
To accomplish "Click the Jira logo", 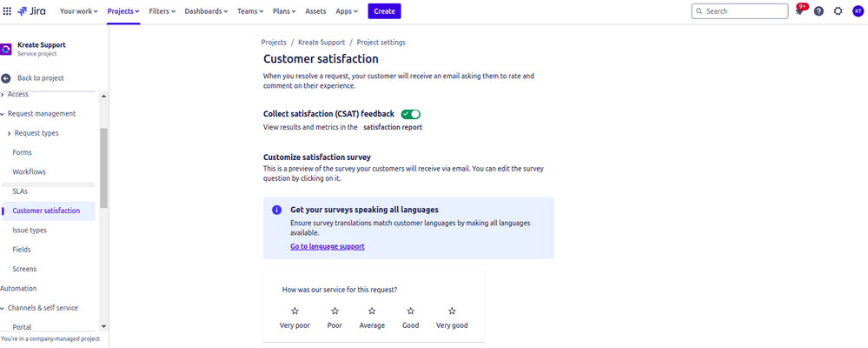I will click(x=31, y=11).
